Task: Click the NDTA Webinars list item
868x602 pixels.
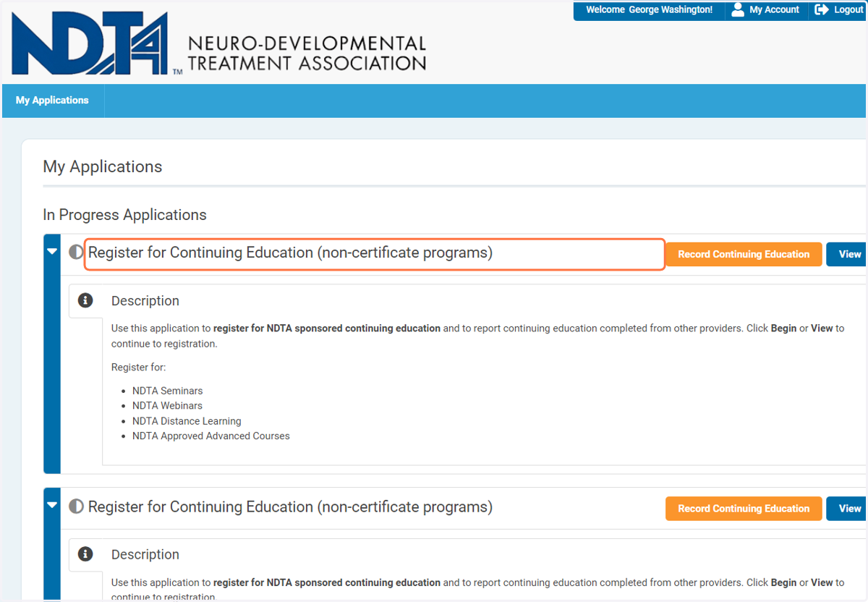Action: click(167, 406)
